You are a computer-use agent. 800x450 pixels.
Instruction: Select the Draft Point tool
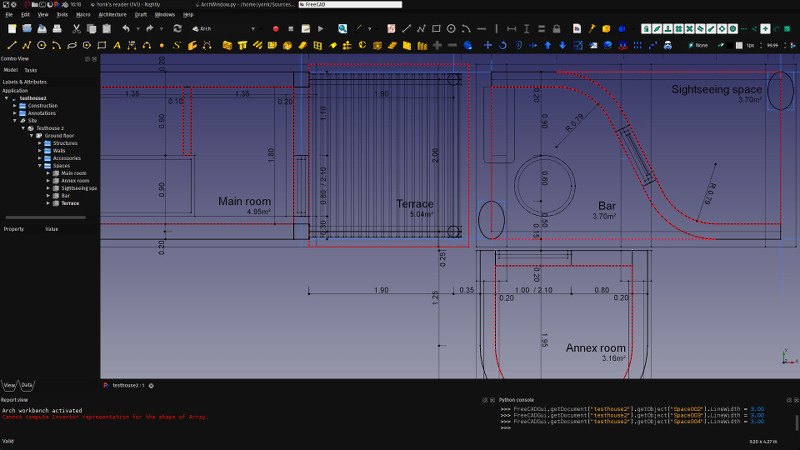point(162,45)
